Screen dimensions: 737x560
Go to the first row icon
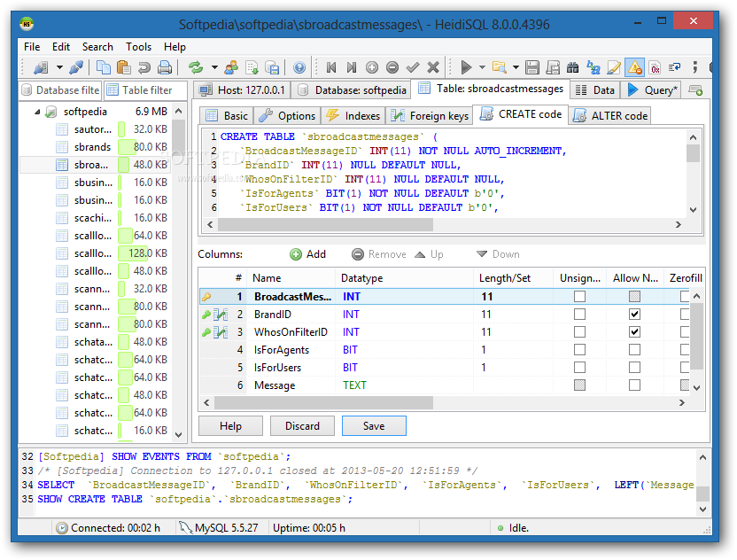click(x=331, y=67)
